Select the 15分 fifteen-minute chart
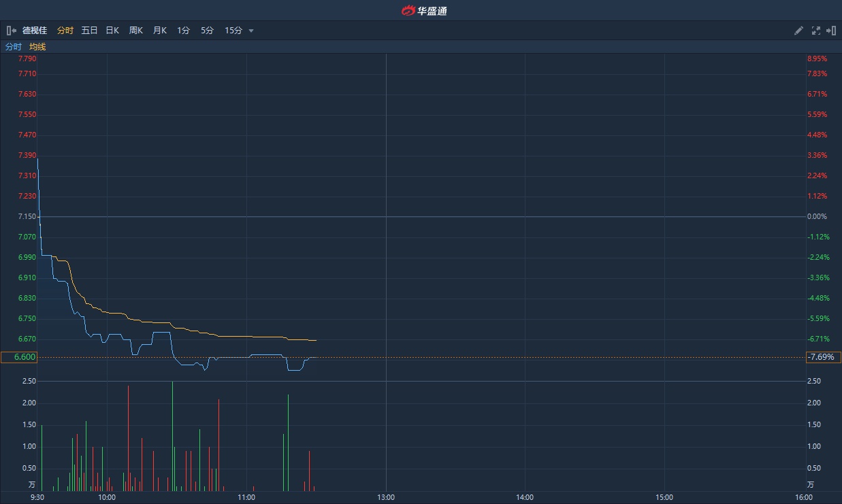This screenshot has height=504, width=842. click(233, 31)
